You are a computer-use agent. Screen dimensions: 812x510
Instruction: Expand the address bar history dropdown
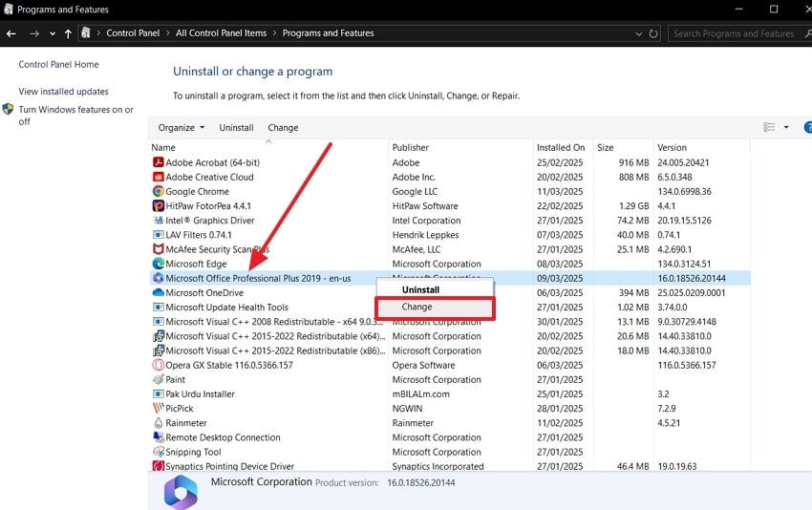point(638,33)
